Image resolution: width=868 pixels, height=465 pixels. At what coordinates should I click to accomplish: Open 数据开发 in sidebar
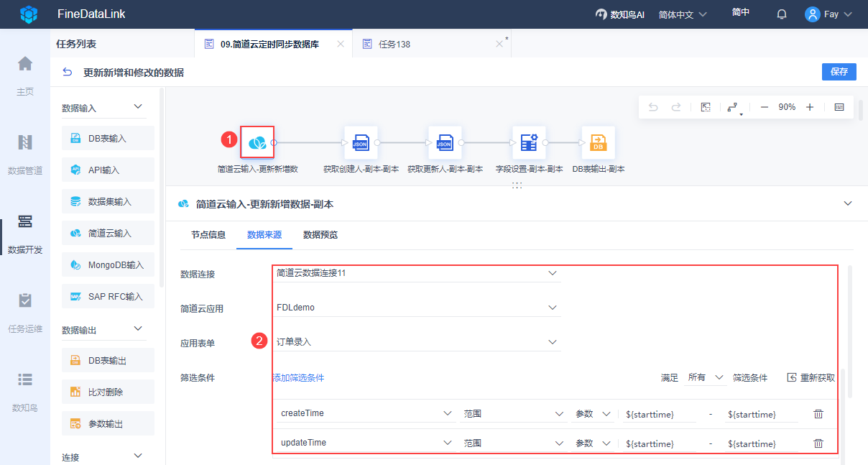click(25, 234)
